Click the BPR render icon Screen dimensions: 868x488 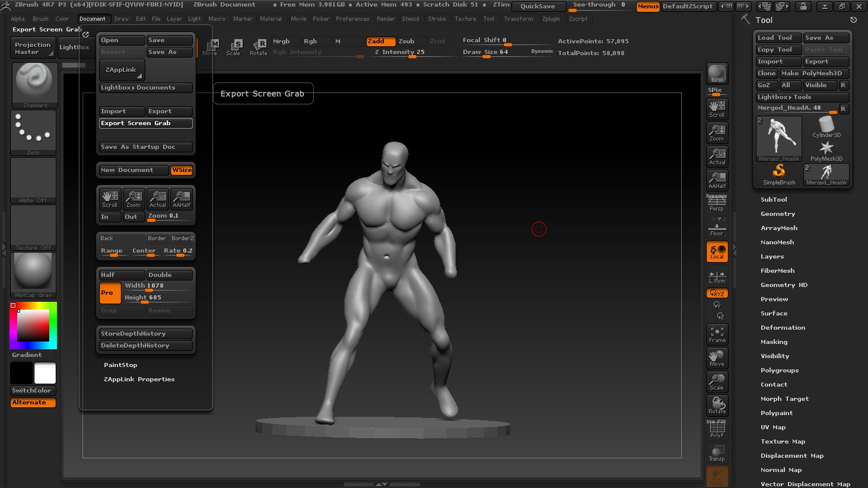(717, 74)
